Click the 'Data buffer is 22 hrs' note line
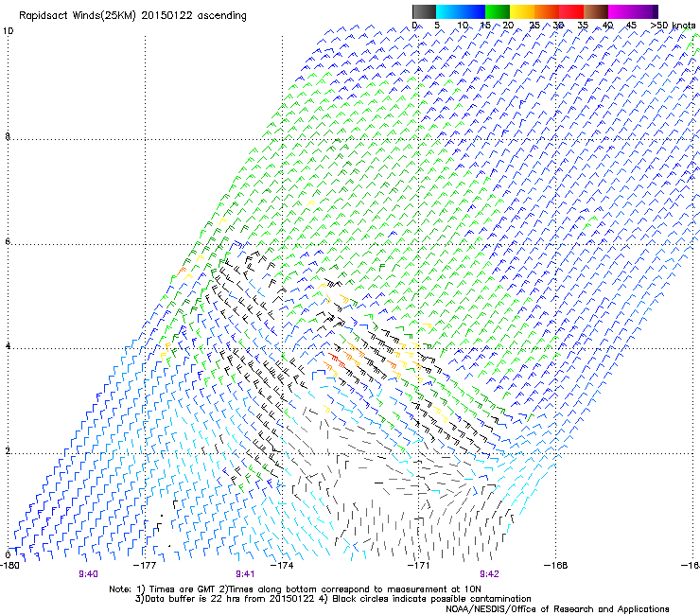The image size is (700, 615). click(x=333, y=599)
